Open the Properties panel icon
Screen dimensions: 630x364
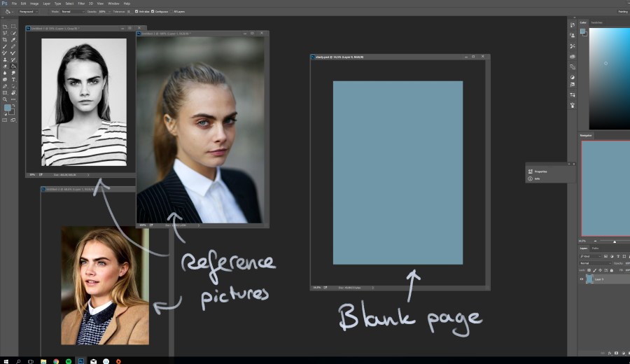click(x=531, y=171)
